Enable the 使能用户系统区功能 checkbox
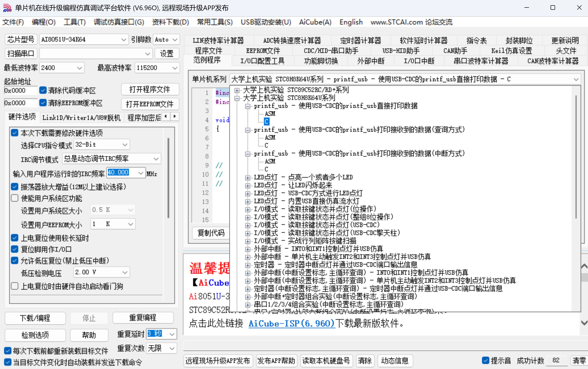The width and height of the screenshot is (588, 369). point(15,198)
